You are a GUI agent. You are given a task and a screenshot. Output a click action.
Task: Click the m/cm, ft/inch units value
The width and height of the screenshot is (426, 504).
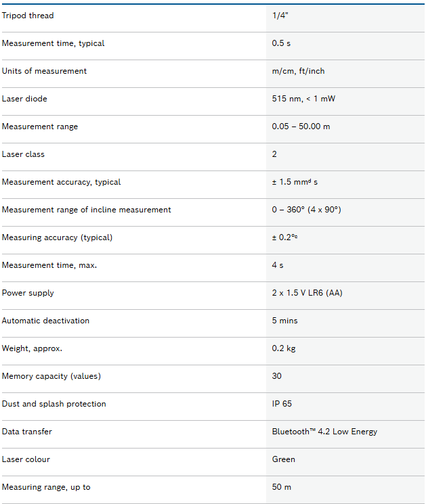point(298,71)
